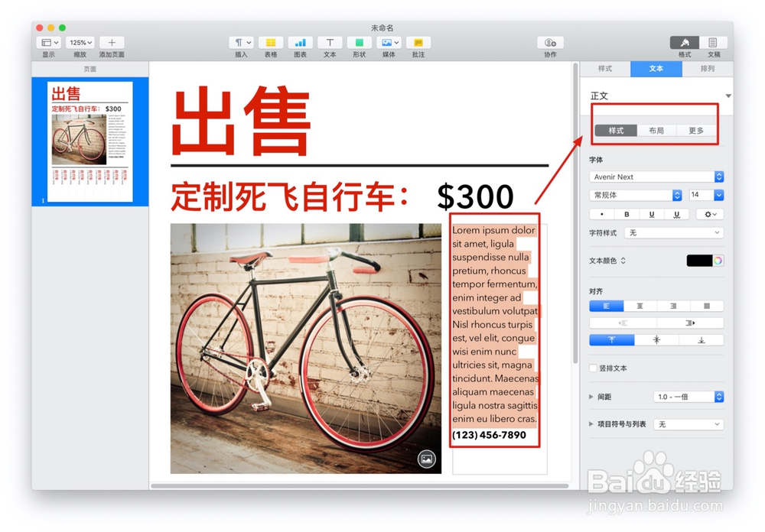This screenshot has width=765, height=532.
Task: Switch to the 样式 inspector tab
Action: (604, 69)
